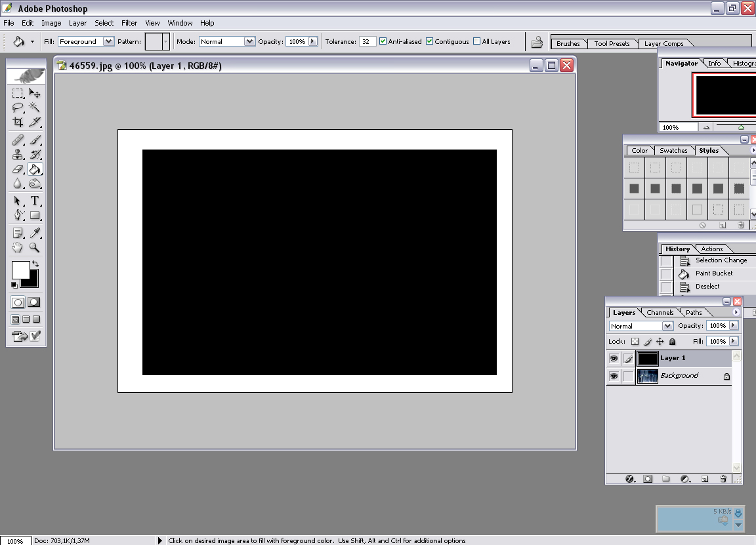The height and width of the screenshot is (545, 756).
Task: Expand the options bar Mode dropdown
Action: click(x=249, y=41)
